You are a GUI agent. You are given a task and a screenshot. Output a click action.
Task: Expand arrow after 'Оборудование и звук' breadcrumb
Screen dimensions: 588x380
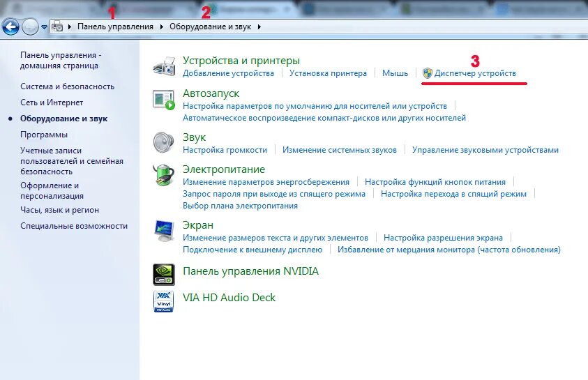pos(259,26)
